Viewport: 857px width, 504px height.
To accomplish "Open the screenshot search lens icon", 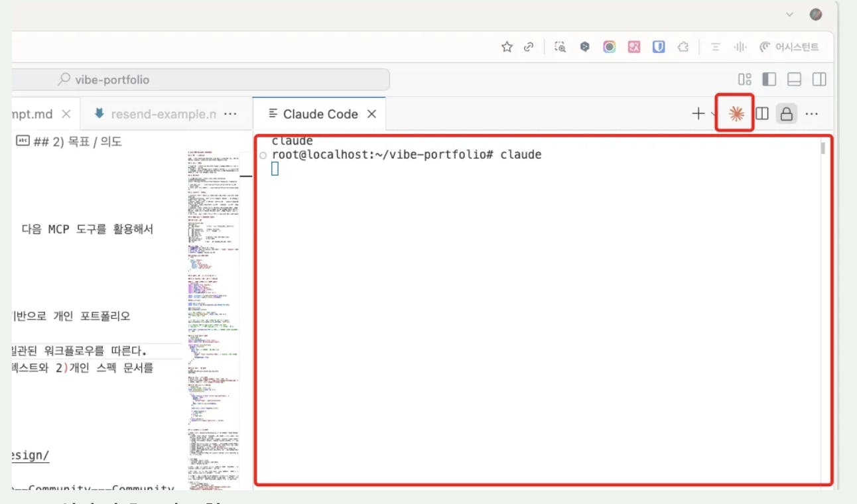I will [x=561, y=47].
